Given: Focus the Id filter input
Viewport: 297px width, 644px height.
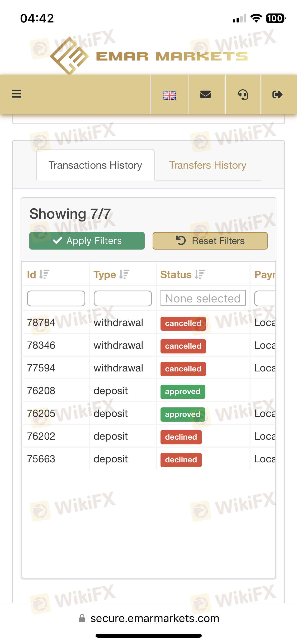Looking at the screenshot, I should coord(56,298).
